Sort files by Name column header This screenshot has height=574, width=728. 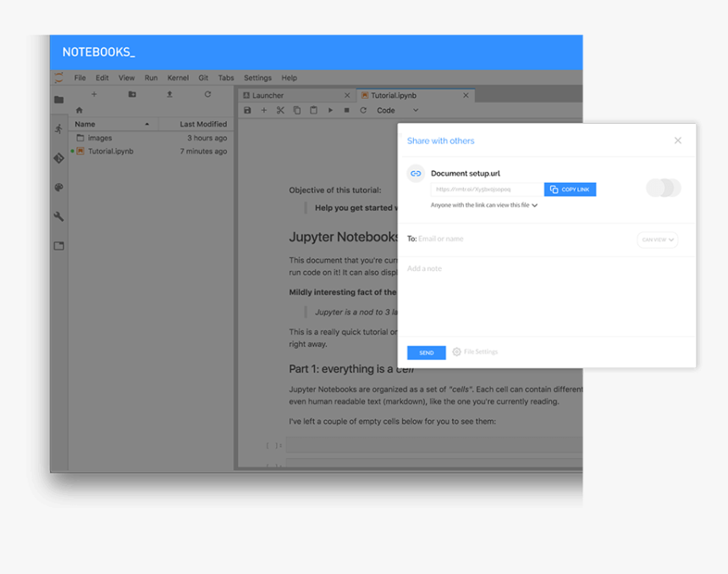coord(113,124)
